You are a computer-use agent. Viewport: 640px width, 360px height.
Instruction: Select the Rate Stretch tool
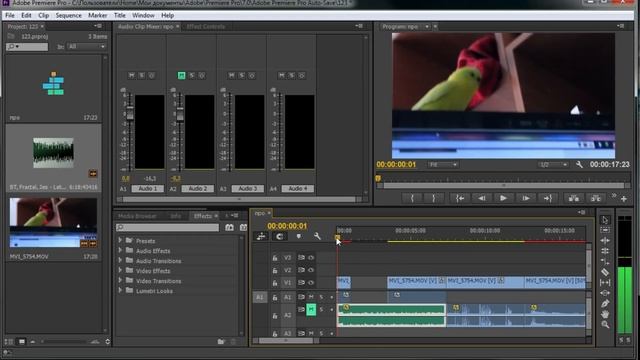point(605,261)
